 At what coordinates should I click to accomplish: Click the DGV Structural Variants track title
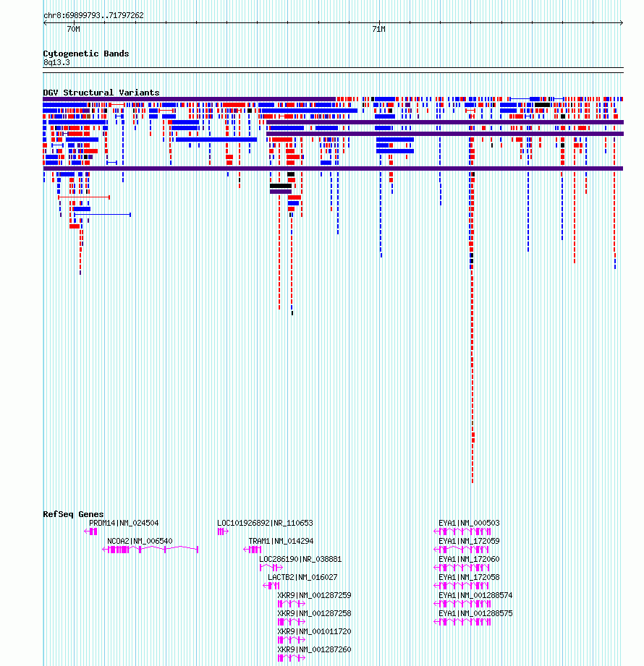pyautogui.click(x=101, y=93)
